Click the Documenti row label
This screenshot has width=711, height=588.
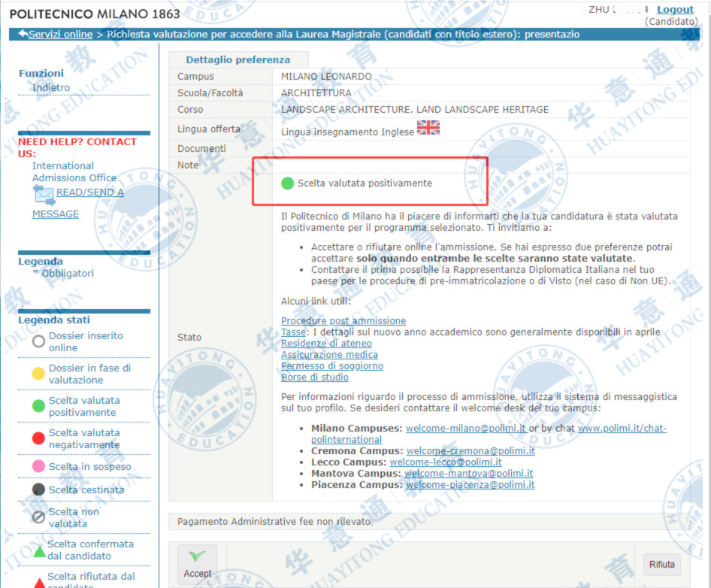click(x=201, y=148)
